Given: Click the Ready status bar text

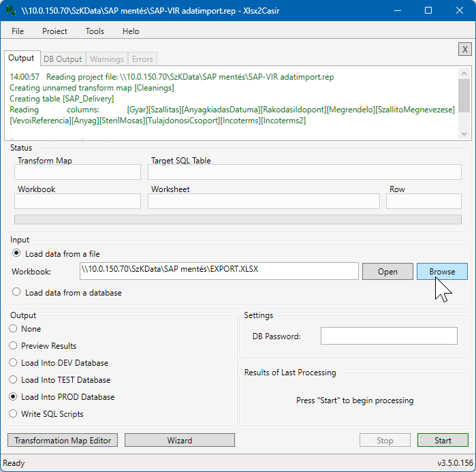Looking at the screenshot, I should click(x=14, y=463).
